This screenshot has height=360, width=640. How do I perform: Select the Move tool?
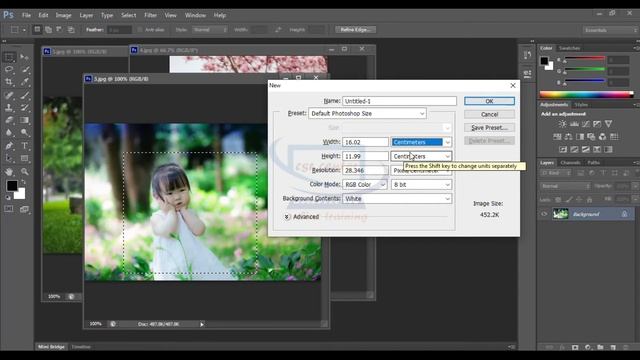(24, 58)
